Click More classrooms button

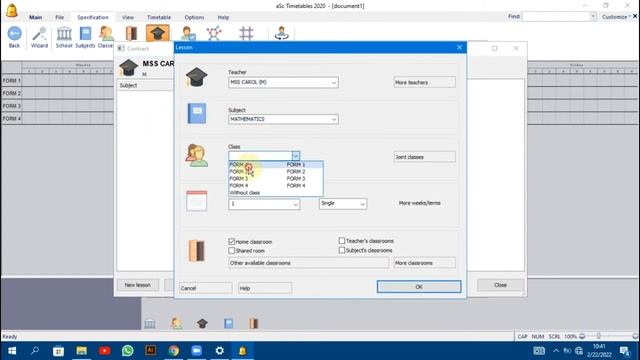424,263
